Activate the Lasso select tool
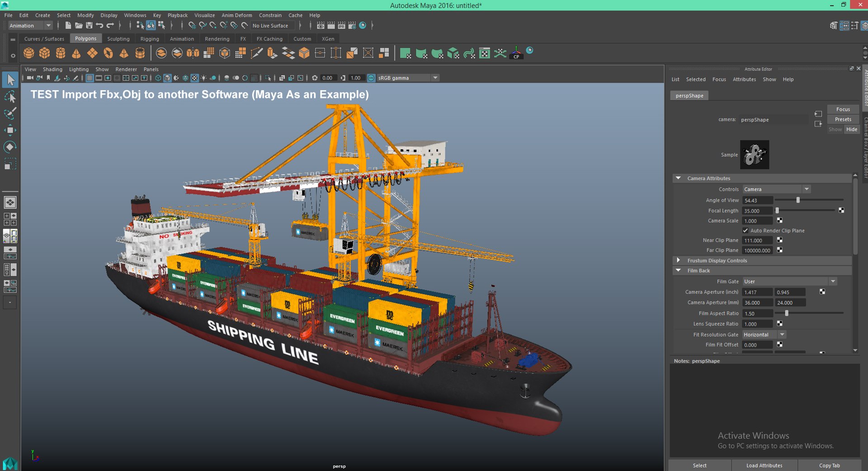The width and height of the screenshot is (868, 471). [x=10, y=97]
